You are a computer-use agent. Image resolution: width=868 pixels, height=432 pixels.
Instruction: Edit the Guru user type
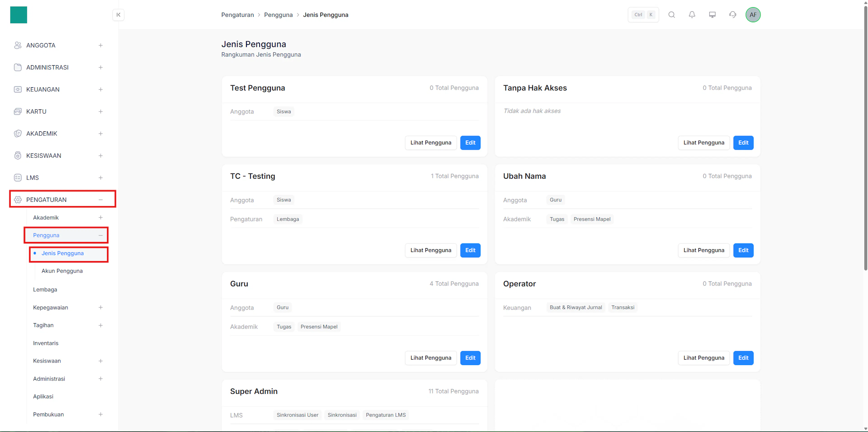470,358
